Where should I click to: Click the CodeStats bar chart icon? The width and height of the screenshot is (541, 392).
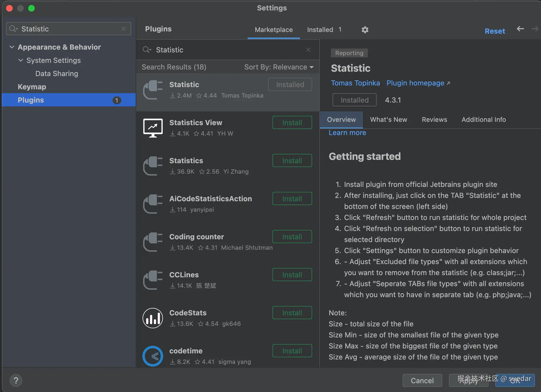click(x=153, y=318)
